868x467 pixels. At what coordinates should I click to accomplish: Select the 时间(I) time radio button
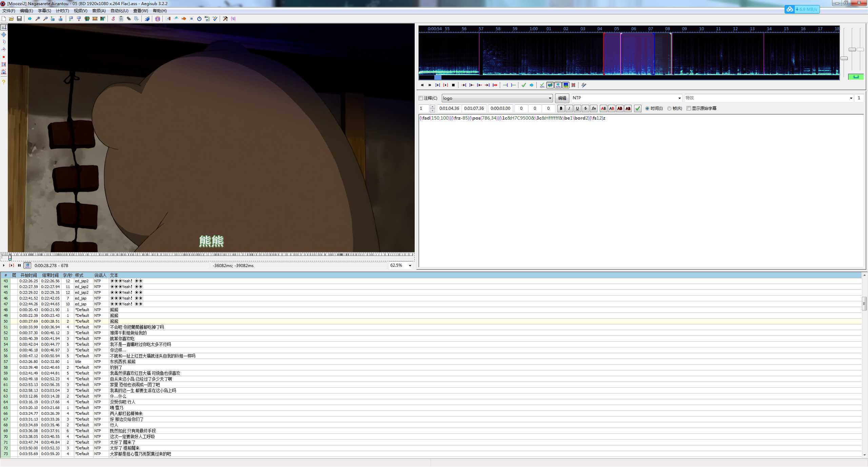pos(654,108)
